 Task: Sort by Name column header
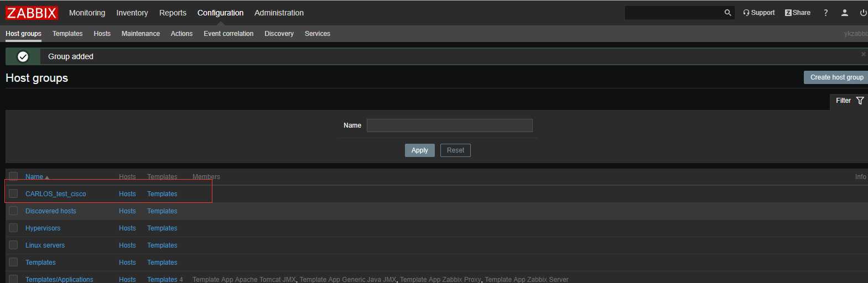point(37,177)
